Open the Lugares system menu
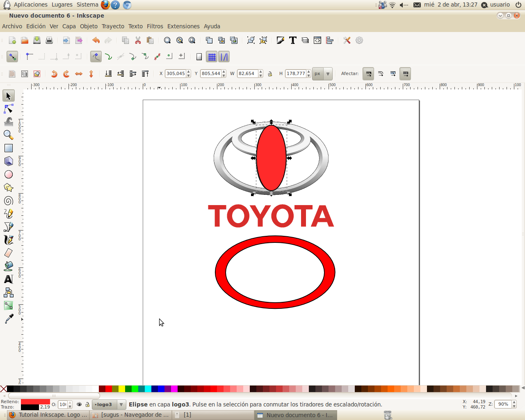The width and height of the screenshot is (525, 420). click(x=62, y=5)
